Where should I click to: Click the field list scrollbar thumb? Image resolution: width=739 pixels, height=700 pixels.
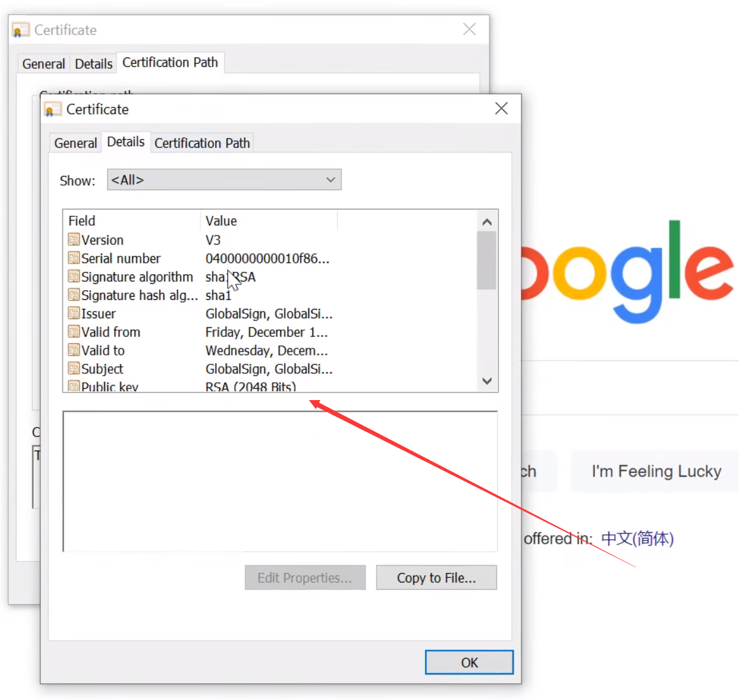click(486, 260)
